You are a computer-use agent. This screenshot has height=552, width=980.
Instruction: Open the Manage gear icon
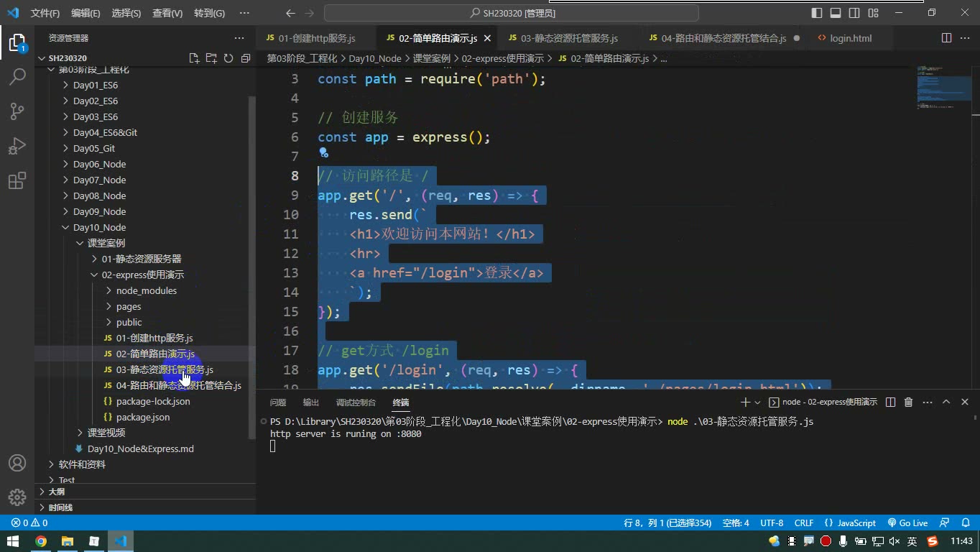tap(17, 497)
